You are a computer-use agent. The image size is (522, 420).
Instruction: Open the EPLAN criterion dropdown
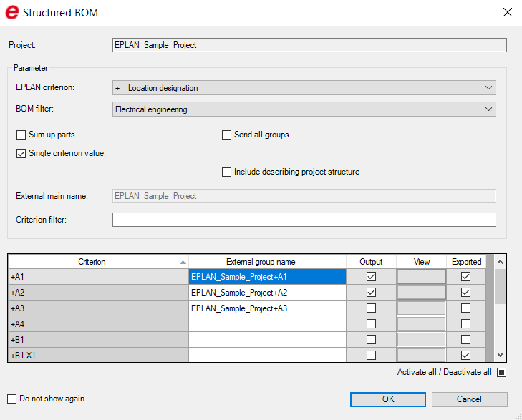point(304,88)
